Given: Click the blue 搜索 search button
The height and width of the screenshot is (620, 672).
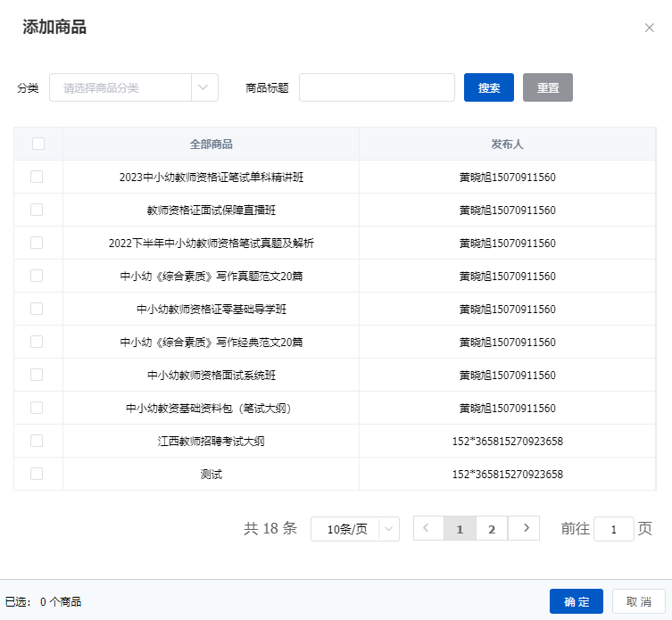Looking at the screenshot, I should pyautogui.click(x=488, y=87).
